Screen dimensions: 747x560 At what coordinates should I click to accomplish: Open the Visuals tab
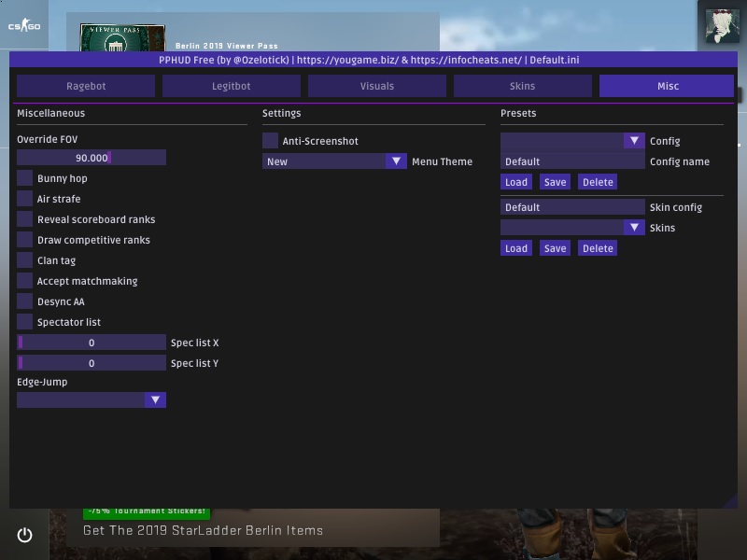[377, 86]
